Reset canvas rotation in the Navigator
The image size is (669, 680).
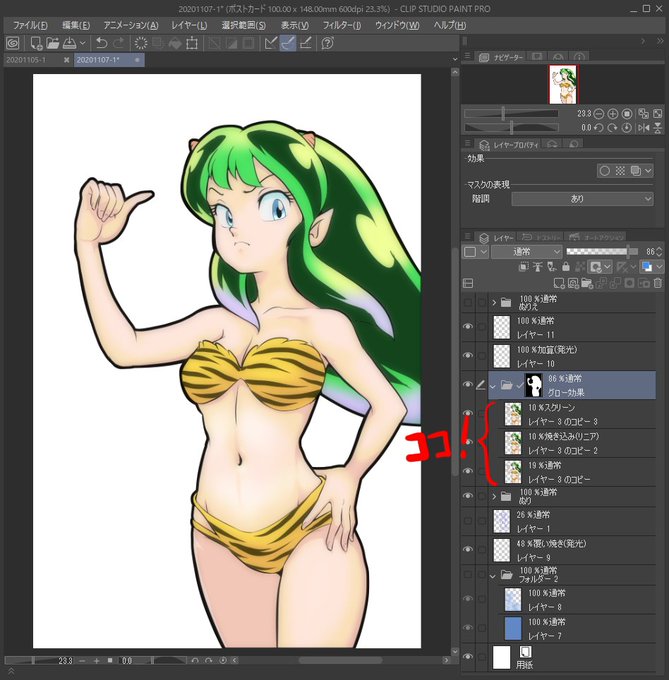point(627,128)
